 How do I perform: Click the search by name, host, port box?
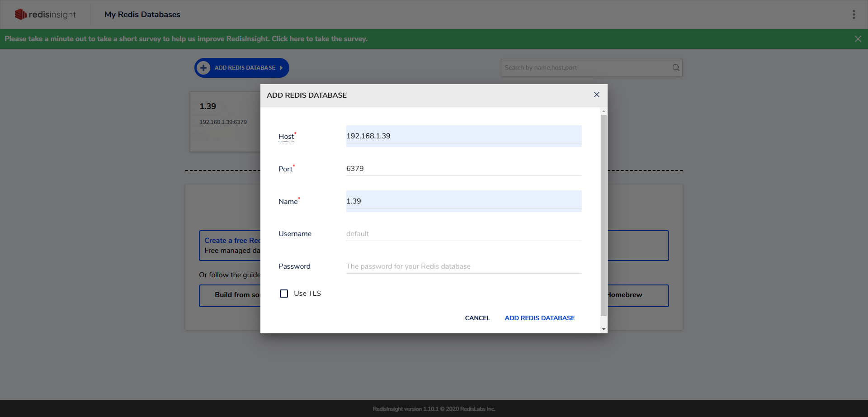coord(585,68)
